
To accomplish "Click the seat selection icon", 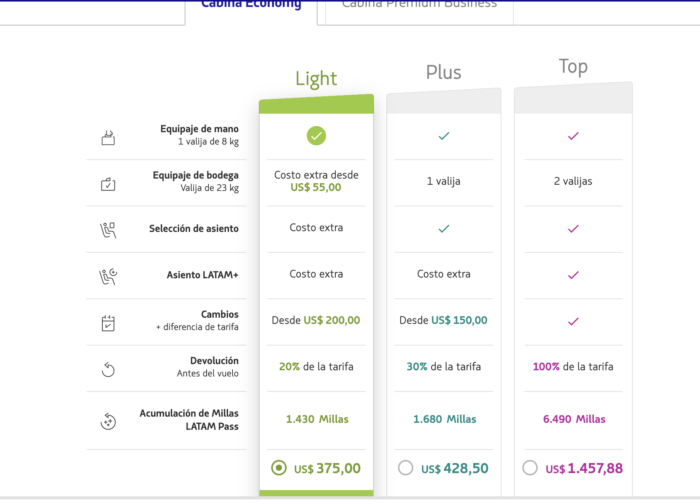I will (x=109, y=229).
